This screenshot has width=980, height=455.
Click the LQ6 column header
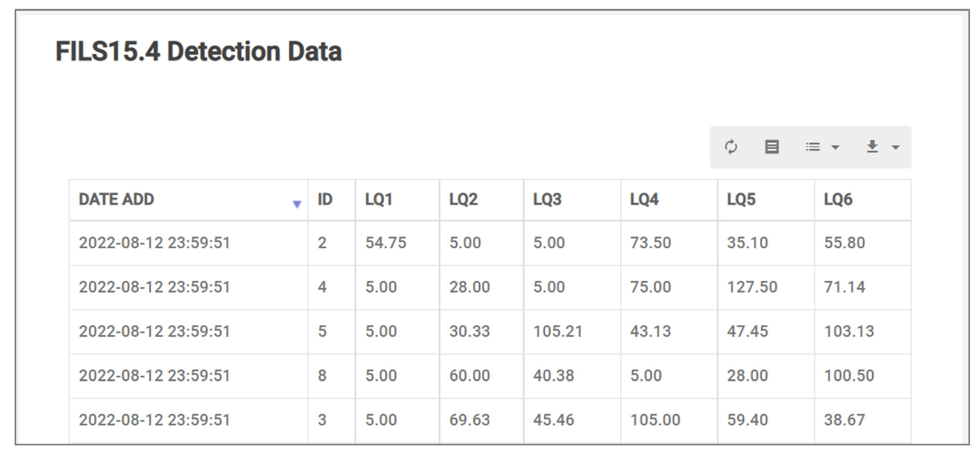tap(838, 200)
